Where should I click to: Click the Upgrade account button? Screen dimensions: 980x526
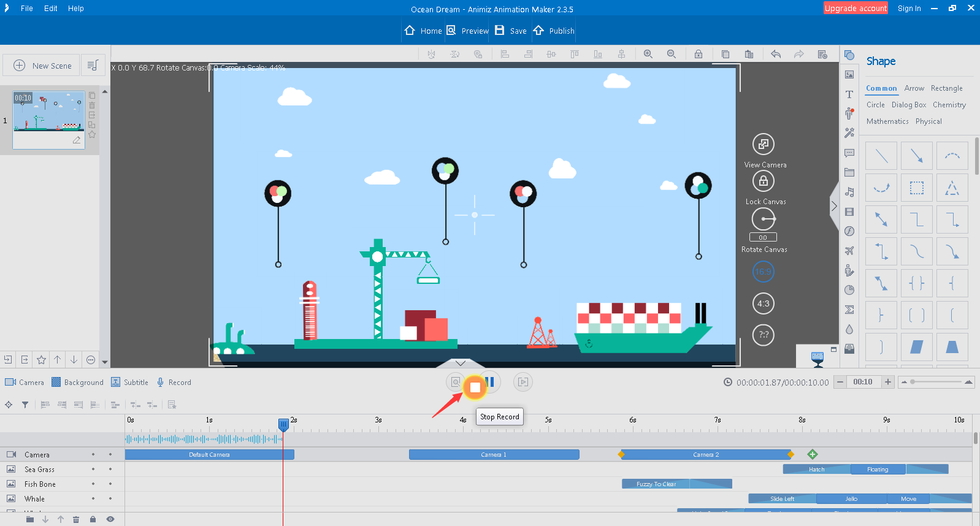(x=856, y=8)
